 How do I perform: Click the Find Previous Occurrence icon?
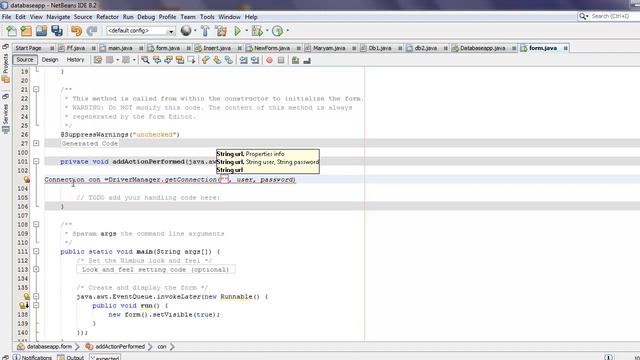coord(157,60)
